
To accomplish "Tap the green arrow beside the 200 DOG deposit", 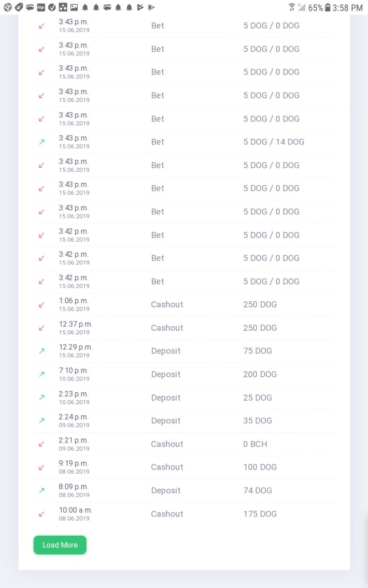I will [x=41, y=374].
